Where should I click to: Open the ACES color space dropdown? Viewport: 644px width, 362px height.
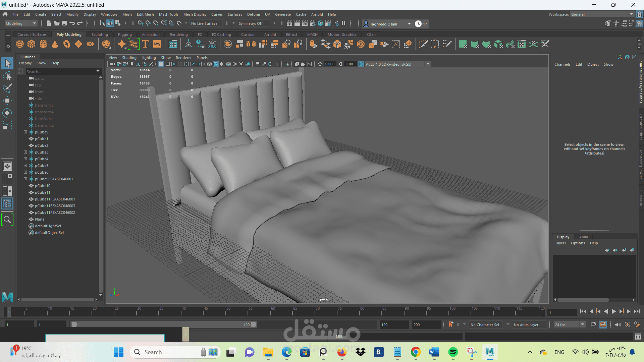[428, 64]
